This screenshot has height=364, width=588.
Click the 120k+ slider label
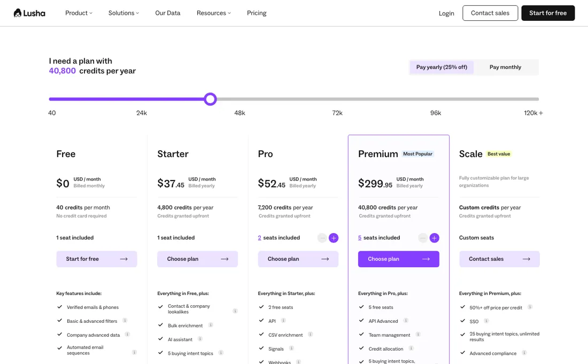pyautogui.click(x=533, y=113)
